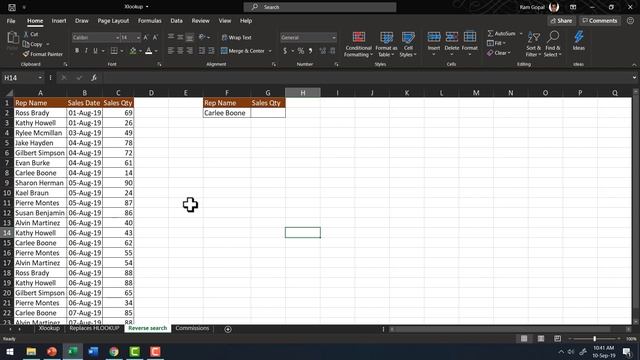Switch to the Insert tab
Viewport: 640px width, 360px height.
[59, 21]
